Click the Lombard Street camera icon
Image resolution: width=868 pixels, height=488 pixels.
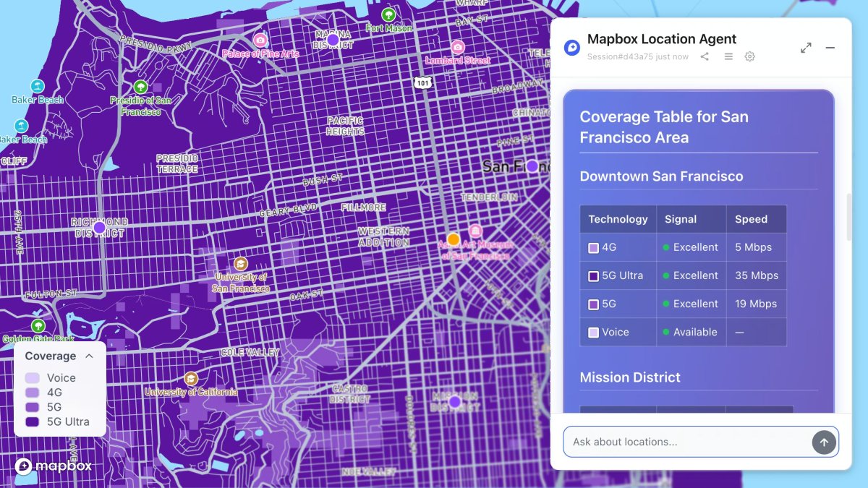pyautogui.click(x=457, y=48)
